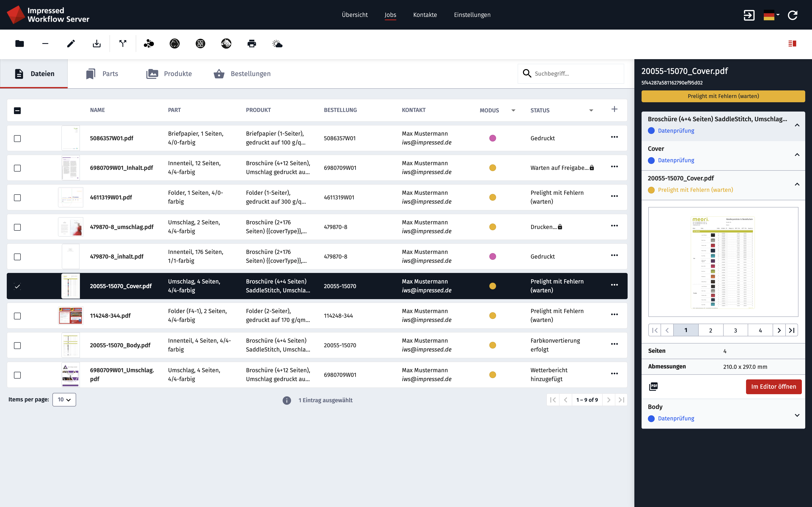Expand the Body Datenprüfung section

click(797, 416)
